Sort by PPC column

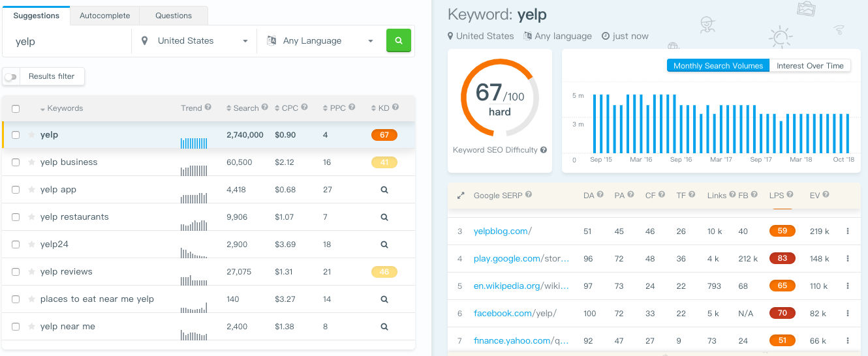click(x=334, y=108)
